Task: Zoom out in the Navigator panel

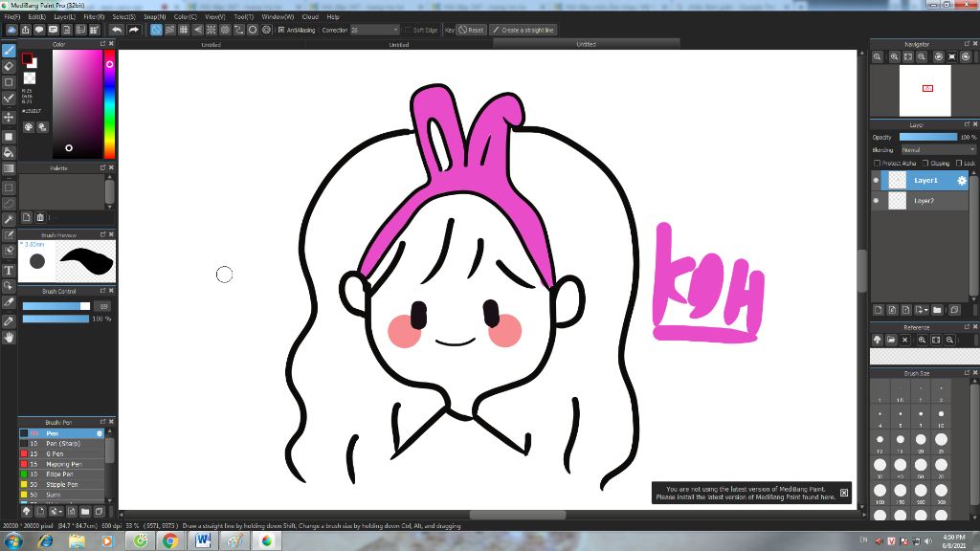Action: coord(922,56)
